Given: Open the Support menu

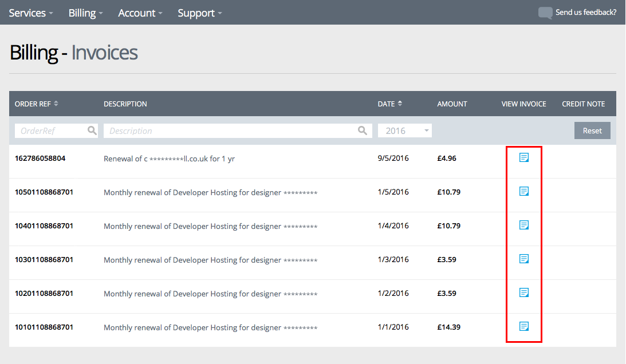Looking at the screenshot, I should [x=200, y=13].
